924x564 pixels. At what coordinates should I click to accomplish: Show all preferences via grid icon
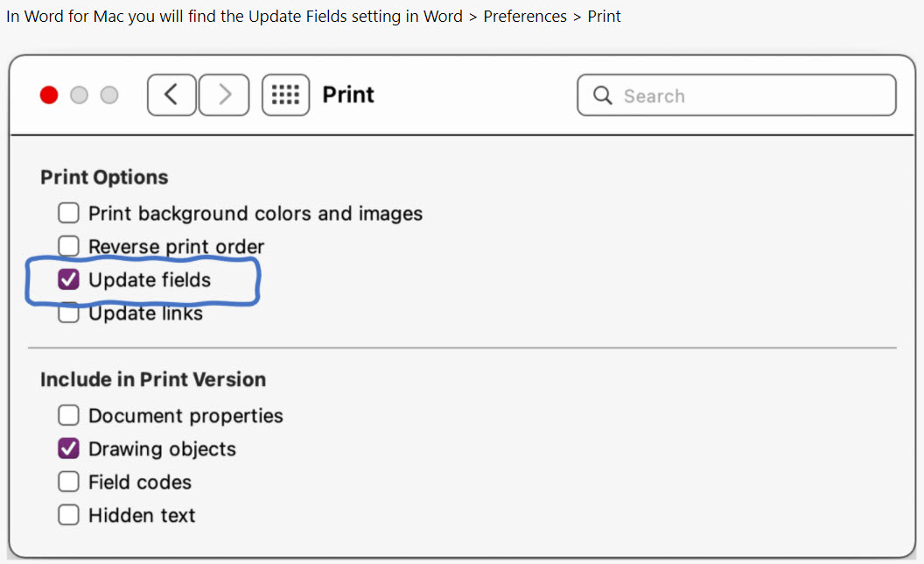click(286, 95)
